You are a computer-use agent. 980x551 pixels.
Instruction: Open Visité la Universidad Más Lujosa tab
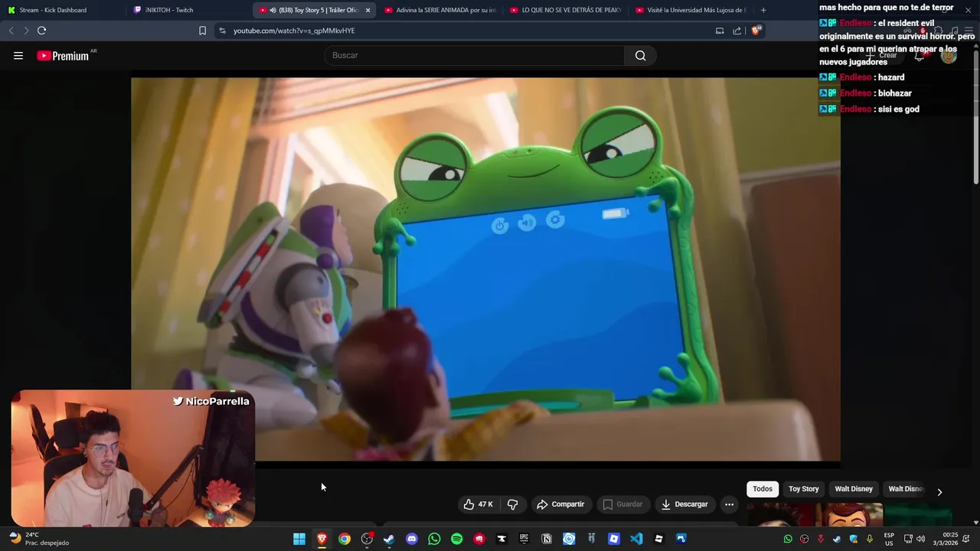pos(691,10)
